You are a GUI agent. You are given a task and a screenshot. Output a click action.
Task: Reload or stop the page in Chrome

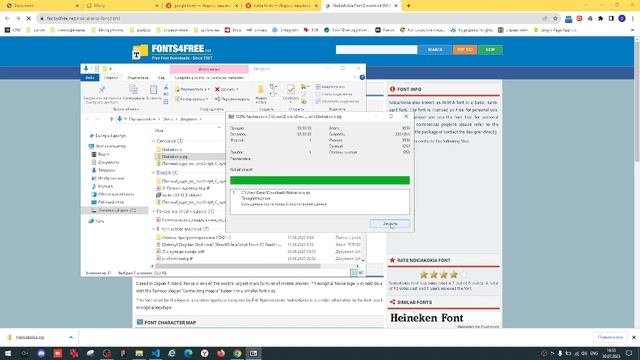point(29,18)
